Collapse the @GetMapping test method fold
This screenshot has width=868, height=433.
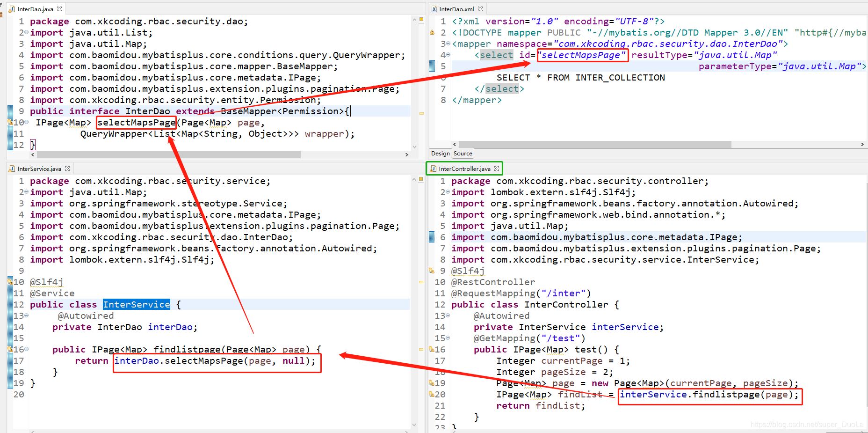click(x=448, y=338)
